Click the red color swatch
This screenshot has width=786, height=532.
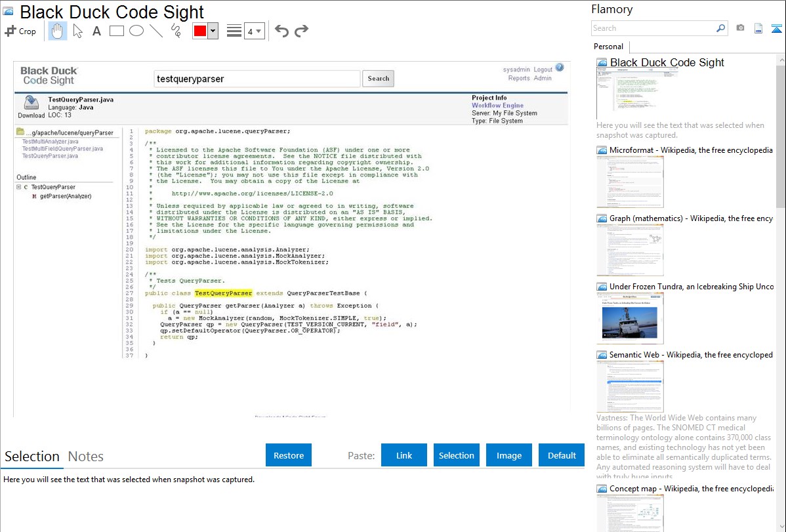click(x=199, y=31)
